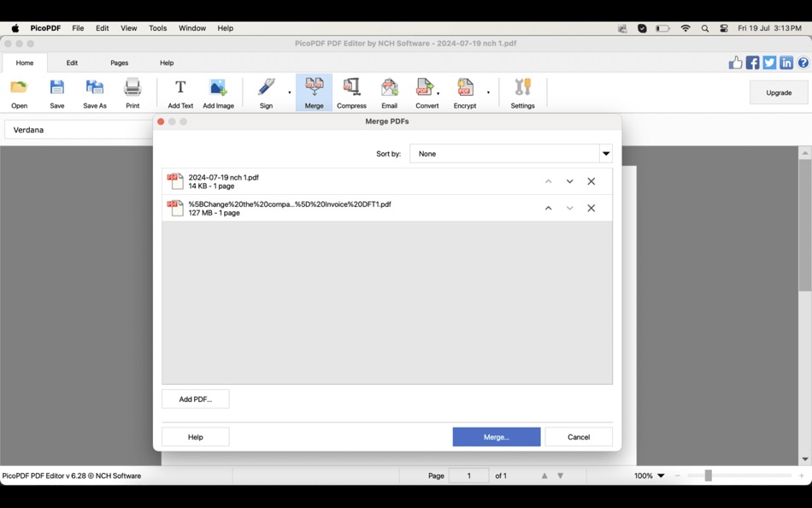Select the 2024-07-19 nch 1.pdf row

click(x=387, y=181)
